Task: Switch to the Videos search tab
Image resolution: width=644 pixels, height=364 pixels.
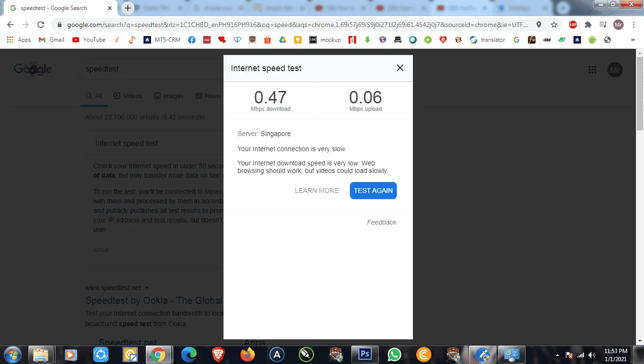Action: pyautogui.click(x=128, y=96)
